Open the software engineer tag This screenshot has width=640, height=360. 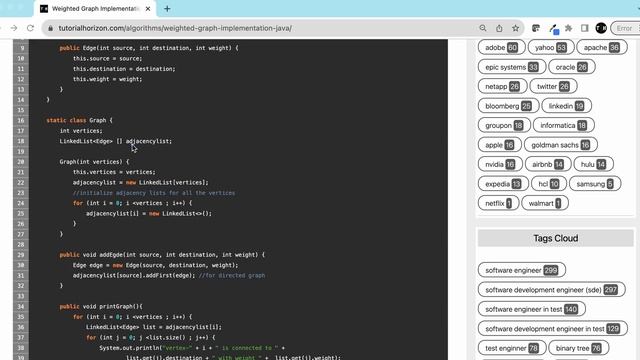tap(522, 270)
